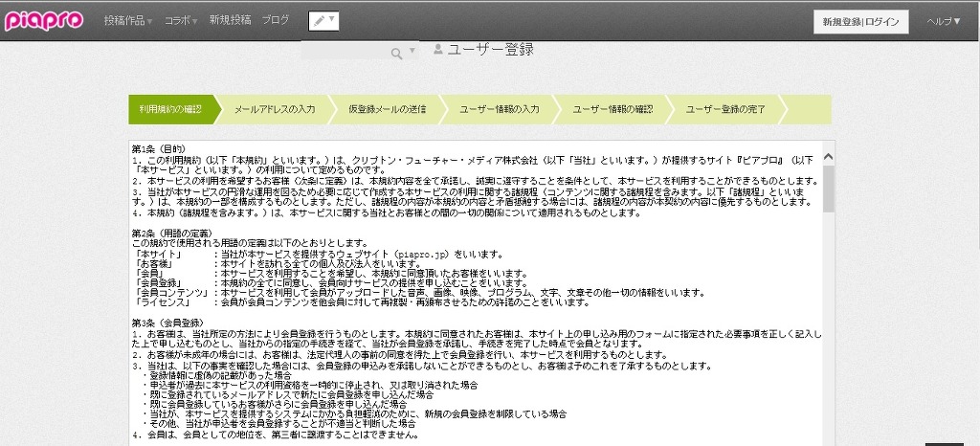Select the 仮登録メールの送信 step
This screenshot has width=980, height=446.
387,109
